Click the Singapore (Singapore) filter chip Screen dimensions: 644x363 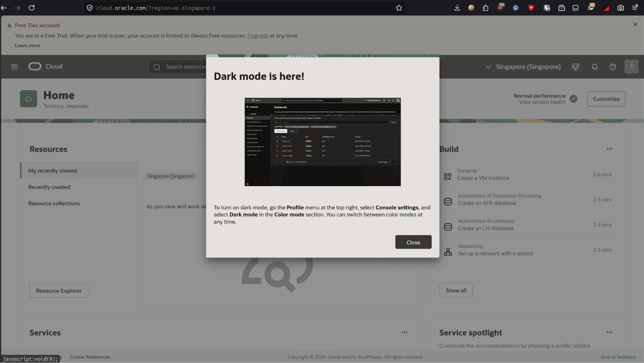(x=171, y=176)
